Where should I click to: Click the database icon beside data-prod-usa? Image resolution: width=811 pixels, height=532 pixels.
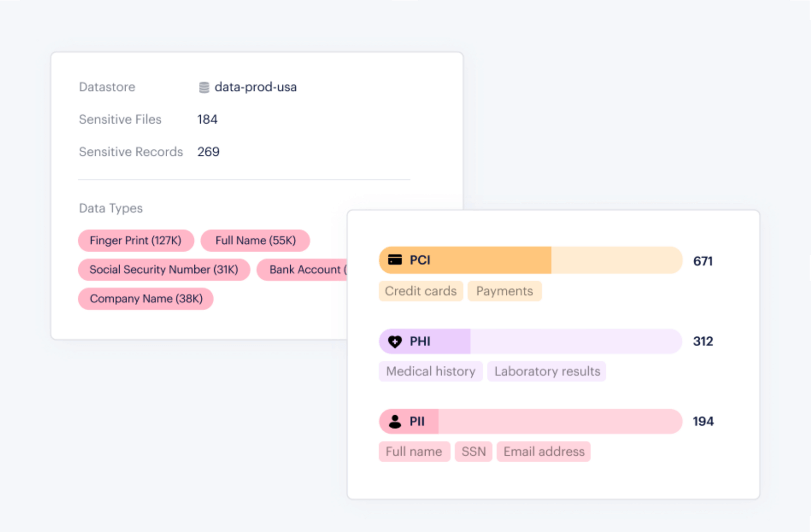[x=204, y=88]
